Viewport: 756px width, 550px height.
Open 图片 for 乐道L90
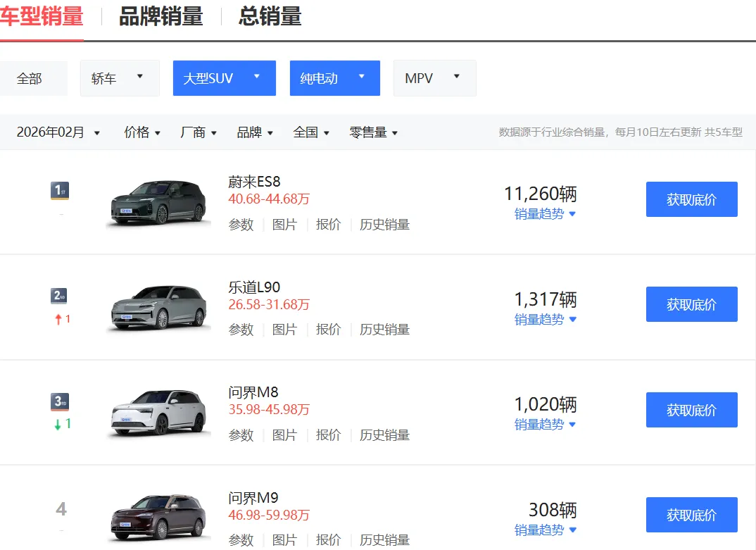pos(284,330)
